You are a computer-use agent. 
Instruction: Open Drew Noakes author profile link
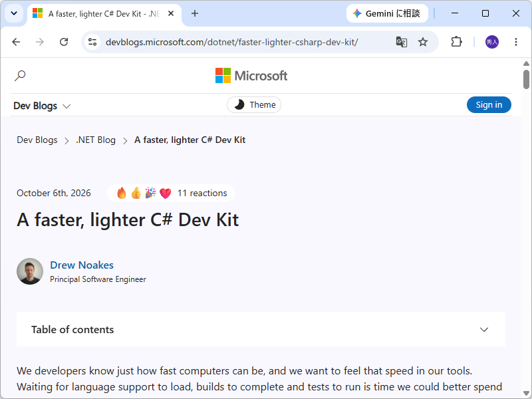coord(82,265)
